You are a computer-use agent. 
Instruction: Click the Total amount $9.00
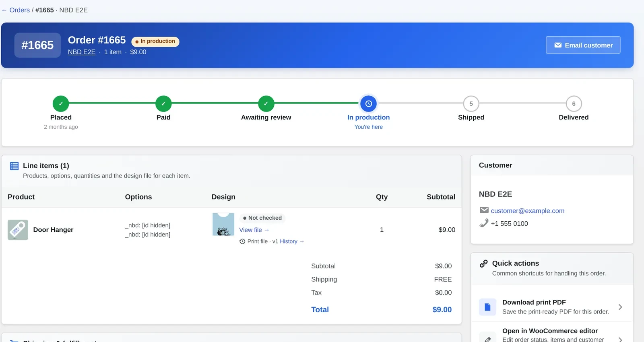click(442, 309)
